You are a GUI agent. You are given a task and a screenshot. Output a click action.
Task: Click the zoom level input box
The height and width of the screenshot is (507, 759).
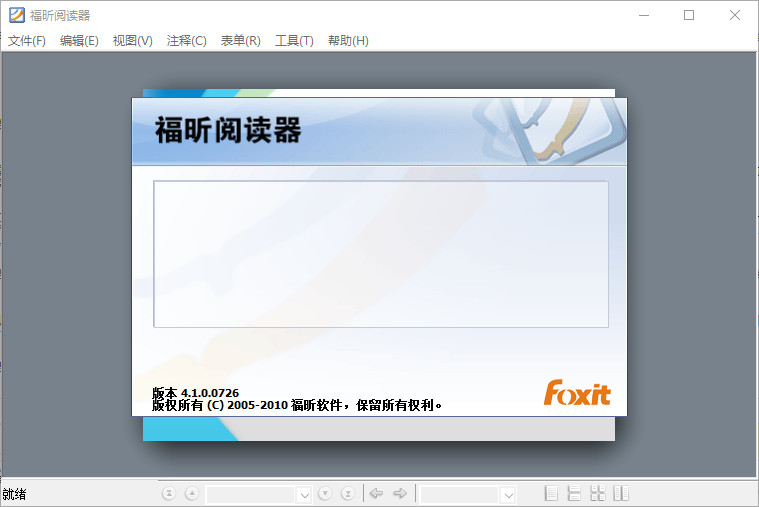(460, 495)
